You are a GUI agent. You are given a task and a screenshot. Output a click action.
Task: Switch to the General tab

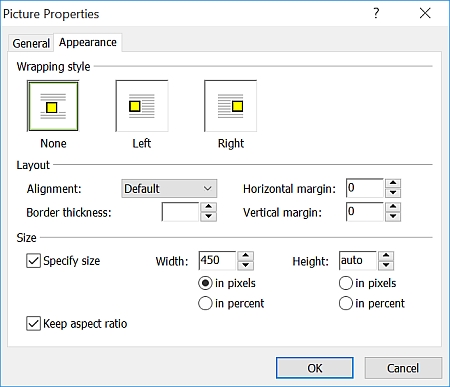[x=31, y=43]
